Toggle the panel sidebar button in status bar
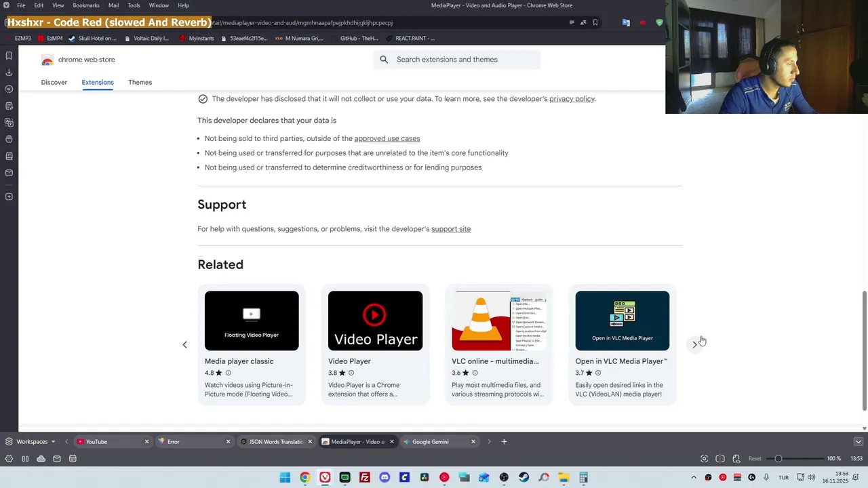The height and width of the screenshot is (488, 868). pyautogui.click(x=9, y=459)
